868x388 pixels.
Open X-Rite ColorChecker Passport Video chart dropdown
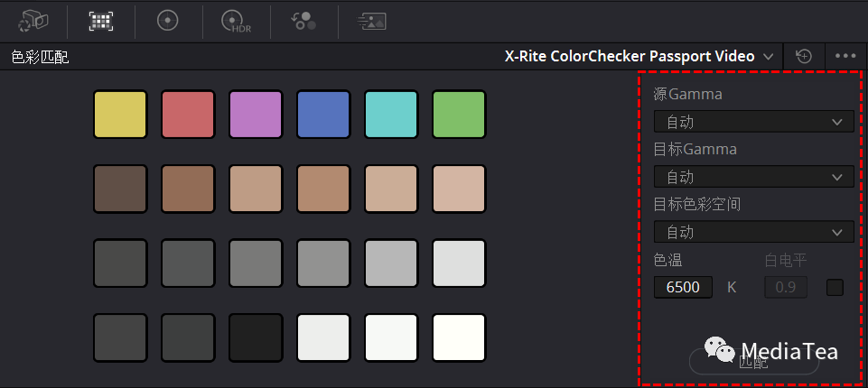pyautogui.click(x=639, y=56)
